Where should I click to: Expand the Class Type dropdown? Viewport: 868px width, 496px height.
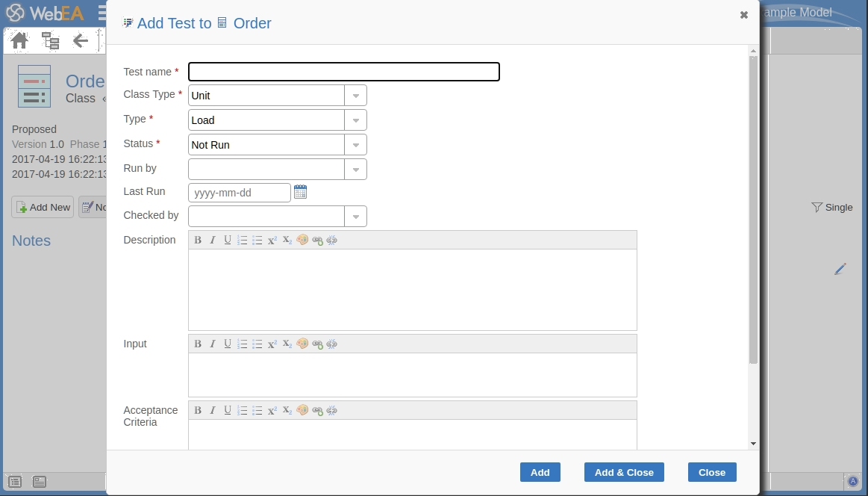355,96
